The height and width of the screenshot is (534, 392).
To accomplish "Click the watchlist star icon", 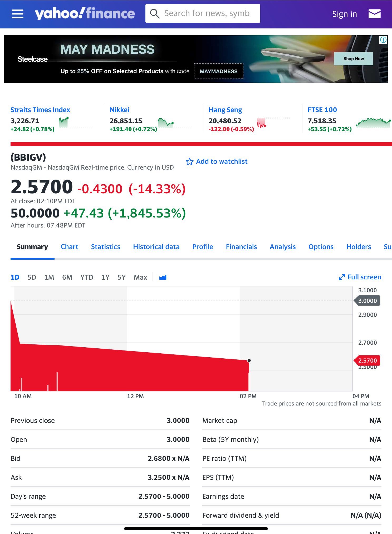I will (189, 161).
